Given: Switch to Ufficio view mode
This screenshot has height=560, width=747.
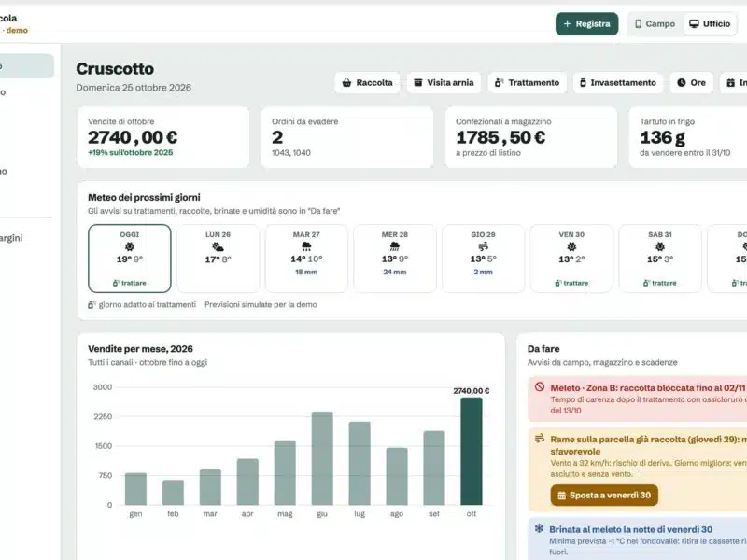Looking at the screenshot, I should click(710, 24).
